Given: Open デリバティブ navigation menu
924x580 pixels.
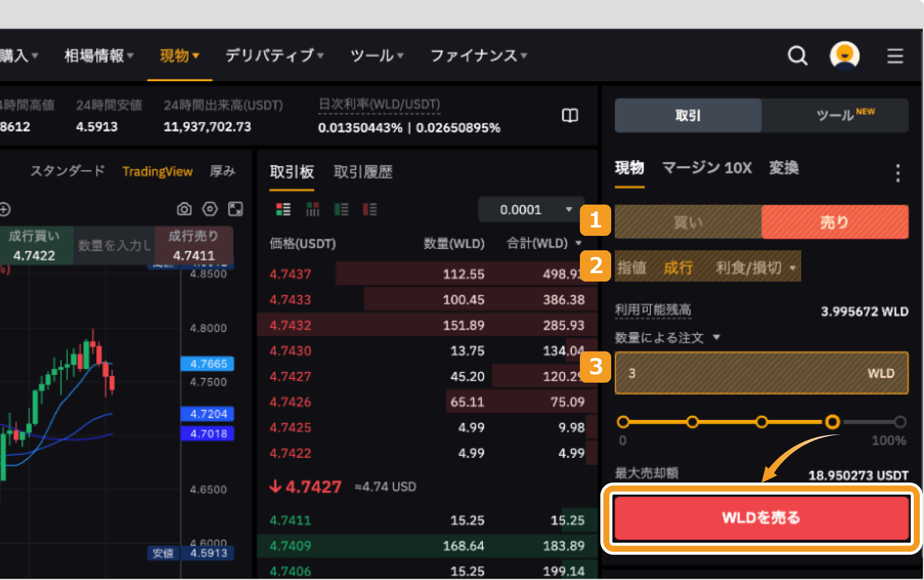Looking at the screenshot, I should [275, 56].
